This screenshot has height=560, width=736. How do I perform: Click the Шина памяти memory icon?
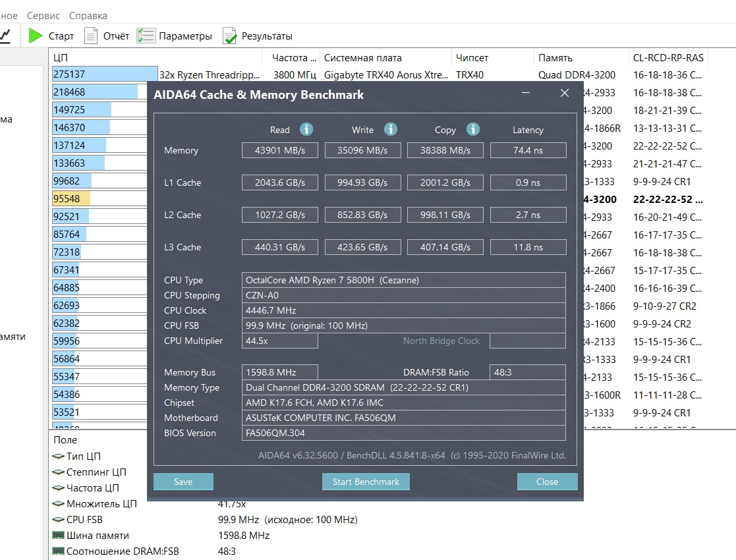click(x=58, y=535)
